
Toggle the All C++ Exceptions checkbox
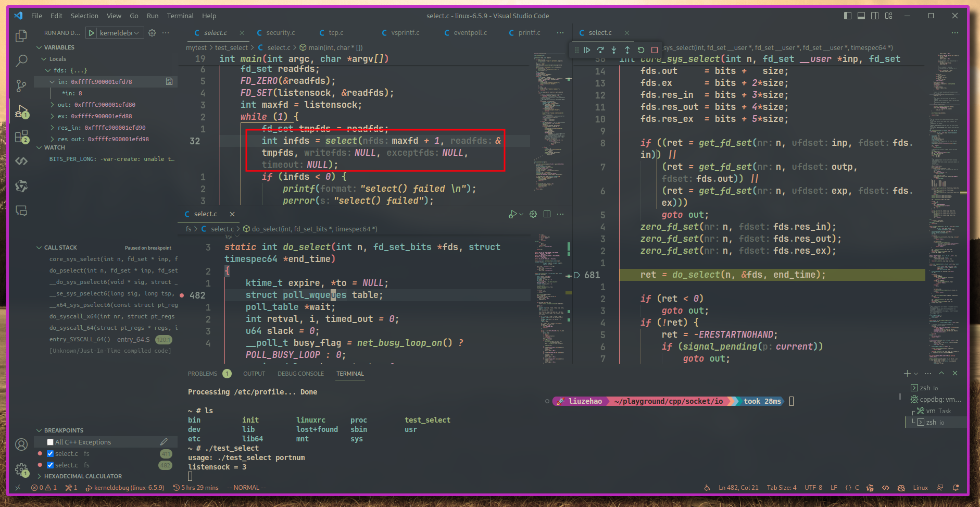pos(51,442)
